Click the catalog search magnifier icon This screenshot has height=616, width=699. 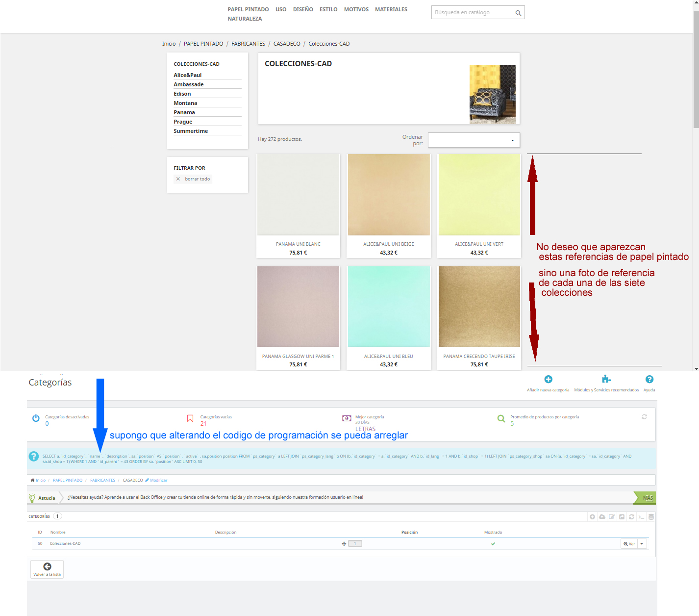(518, 13)
